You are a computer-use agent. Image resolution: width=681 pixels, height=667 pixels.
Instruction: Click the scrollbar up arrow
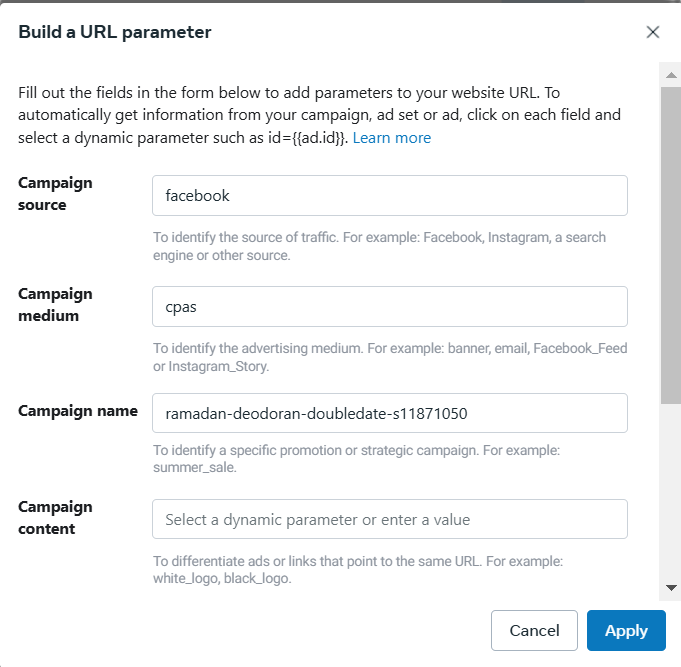pos(671,73)
